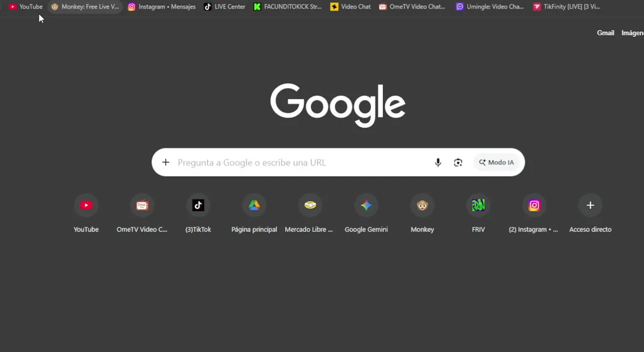Open the TikFinity [LIVE] bookmark

(567, 7)
